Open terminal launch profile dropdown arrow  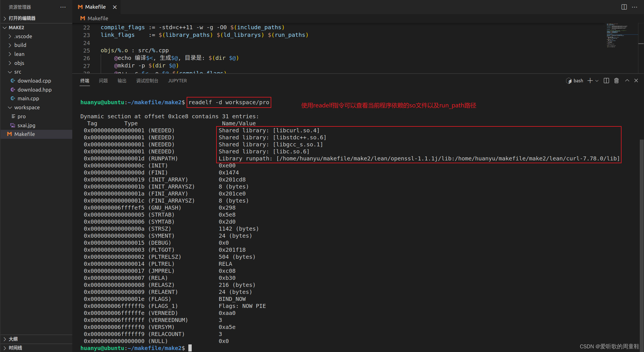tap(597, 81)
